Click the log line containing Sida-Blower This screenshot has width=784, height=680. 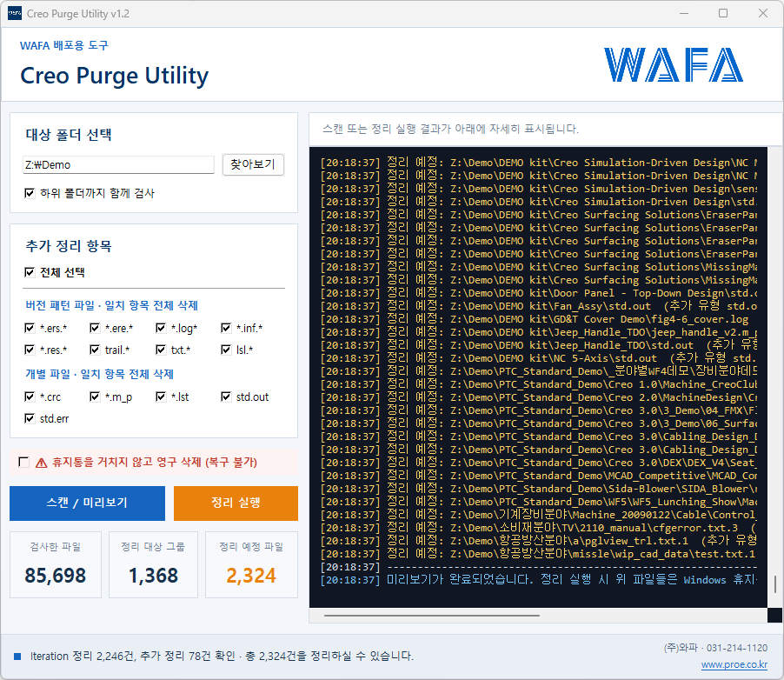tap(538, 489)
